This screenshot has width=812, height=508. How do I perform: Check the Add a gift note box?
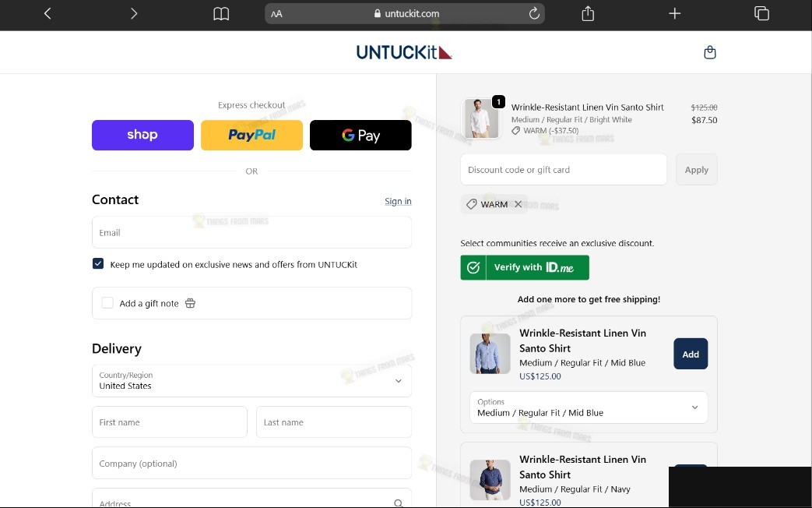(107, 303)
